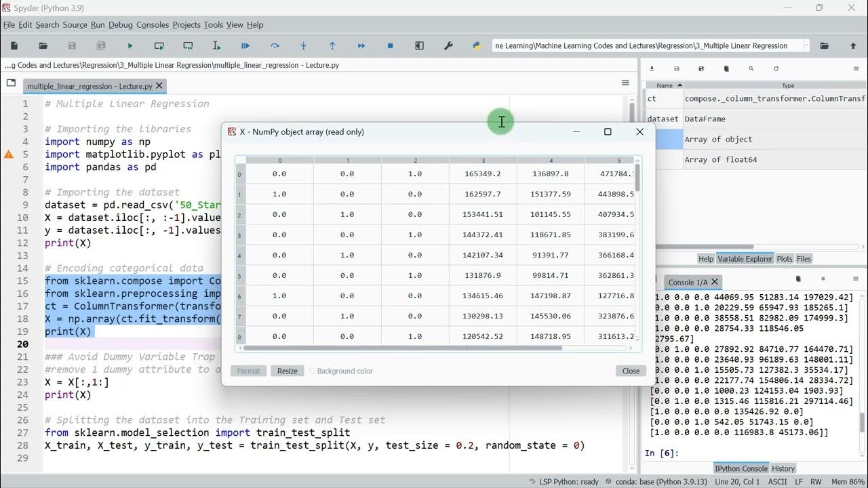Select the cell containing 165349.2

tap(483, 174)
